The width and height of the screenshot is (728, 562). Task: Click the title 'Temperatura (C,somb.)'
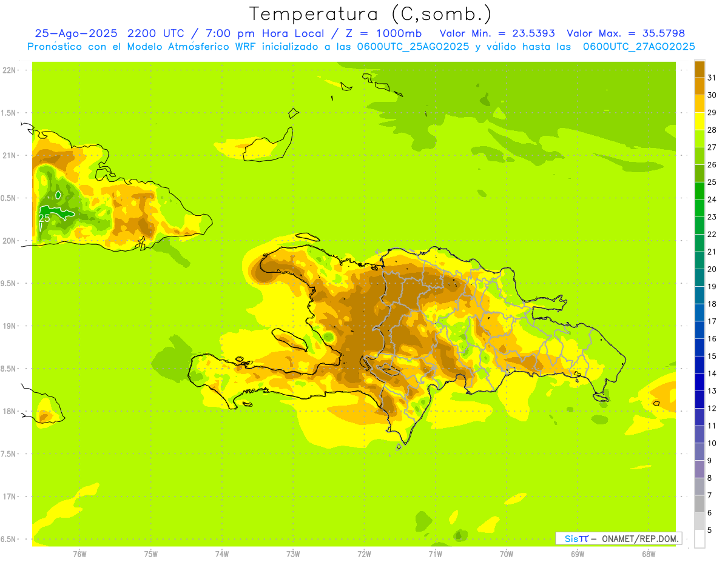click(x=371, y=14)
